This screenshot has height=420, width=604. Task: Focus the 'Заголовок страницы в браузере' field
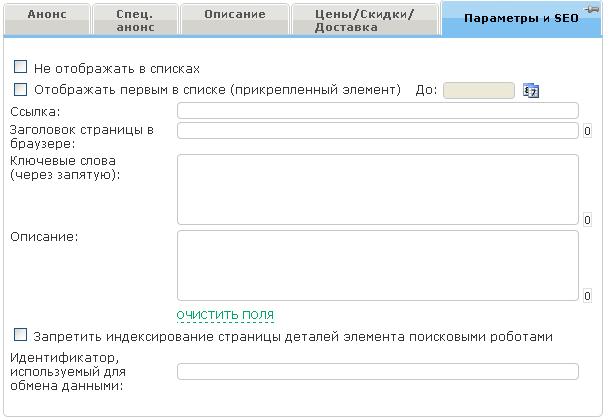click(378, 130)
